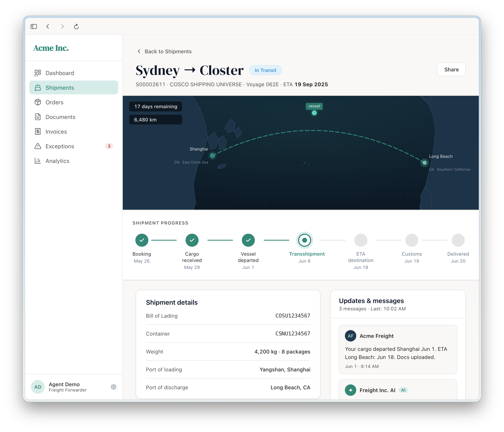The width and height of the screenshot is (504, 432).
Task: Click the Sydney → Closter page title
Action: point(189,70)
